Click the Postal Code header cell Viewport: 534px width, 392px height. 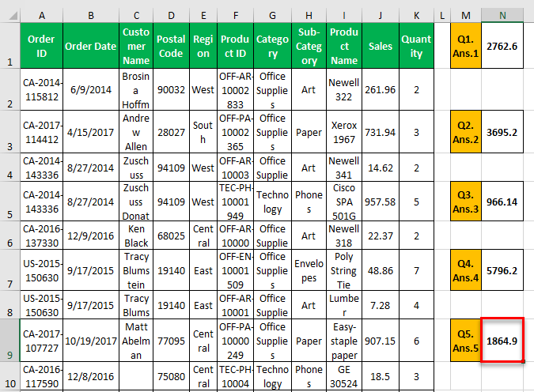click(172, 46)
